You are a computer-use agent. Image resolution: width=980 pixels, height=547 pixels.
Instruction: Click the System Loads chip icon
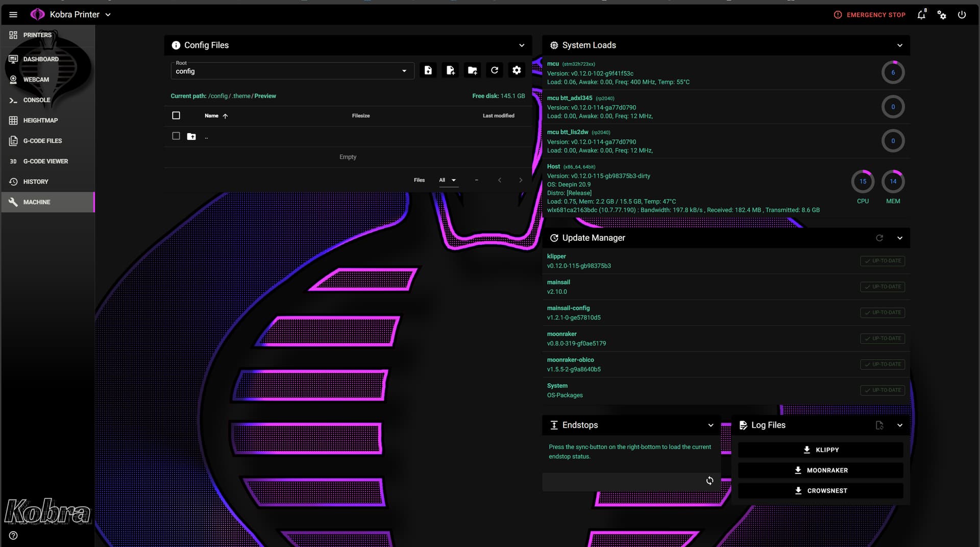[554, 45]
